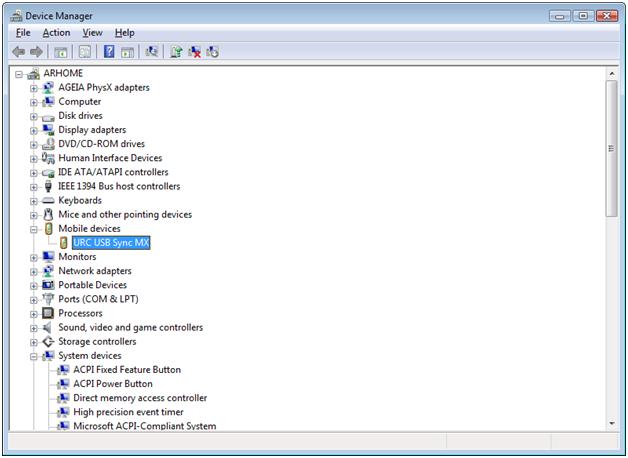Screen dimensions: 628x458
Task: Expand the Computer category
Action: pos(34,102)
